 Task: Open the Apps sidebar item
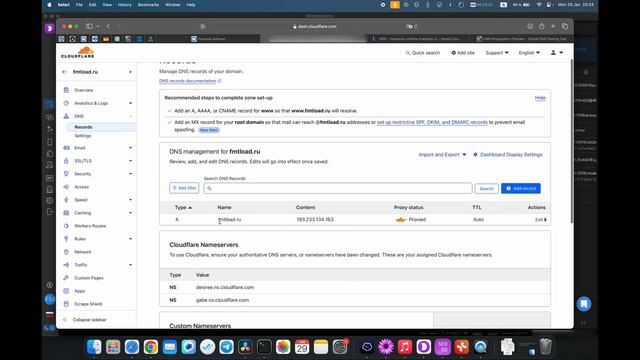point(79,291)
